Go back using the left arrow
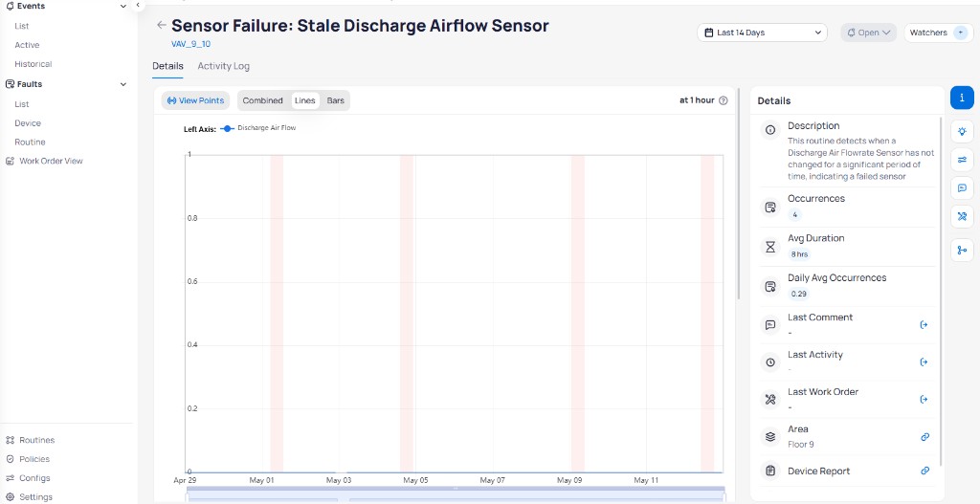 point(161,26)
